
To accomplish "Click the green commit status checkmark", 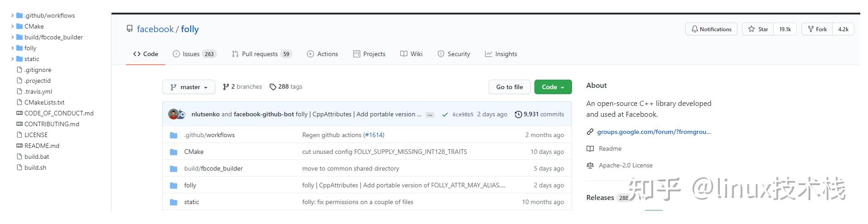I will pyautogui.click(x=445, y=114).
